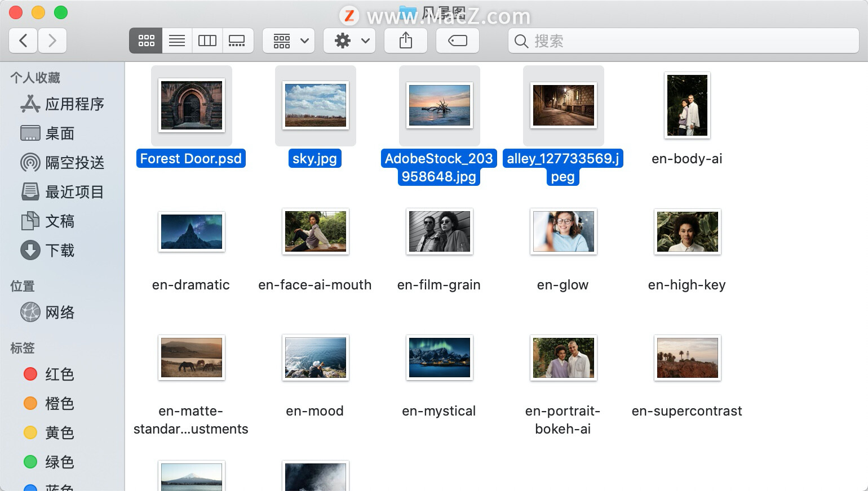Select the alley_127733569.jpeg thumbnail
The image size is (868, 491).
[564, 105]
